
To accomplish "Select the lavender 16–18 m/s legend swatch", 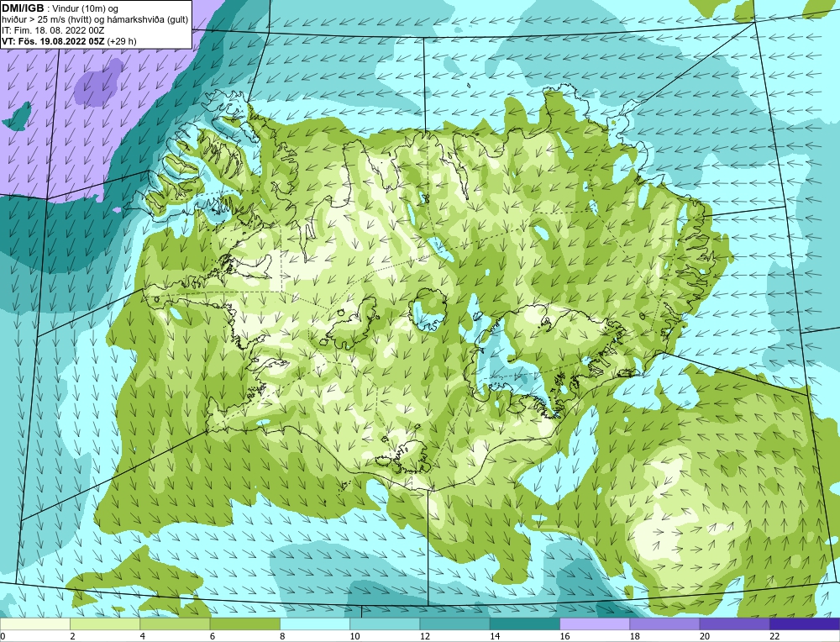I will (595, 624).
